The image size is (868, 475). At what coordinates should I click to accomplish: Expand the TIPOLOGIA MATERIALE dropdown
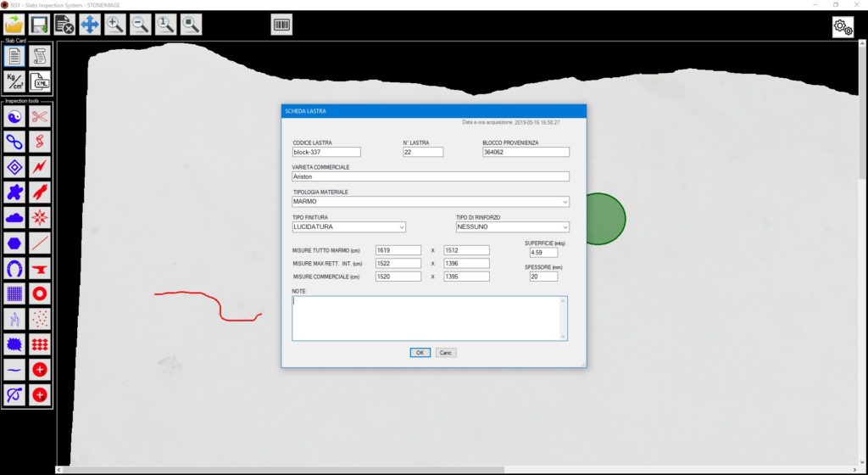point(431,202)
